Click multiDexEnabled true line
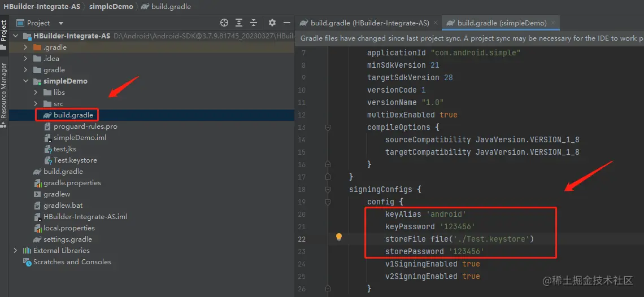Image resolution: width=644 pixels, height=297 pixels. pos(412,115)
